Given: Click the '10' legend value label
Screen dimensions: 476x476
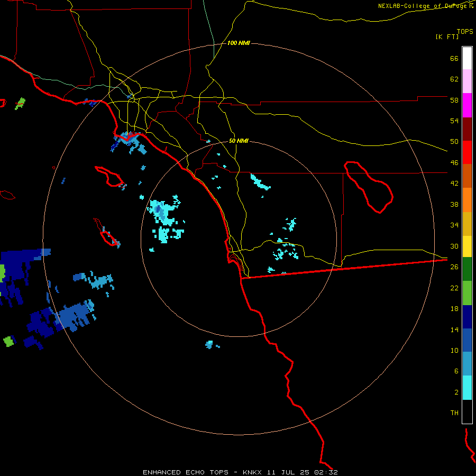Looking at the screenshot, I should tap(454, 350).
